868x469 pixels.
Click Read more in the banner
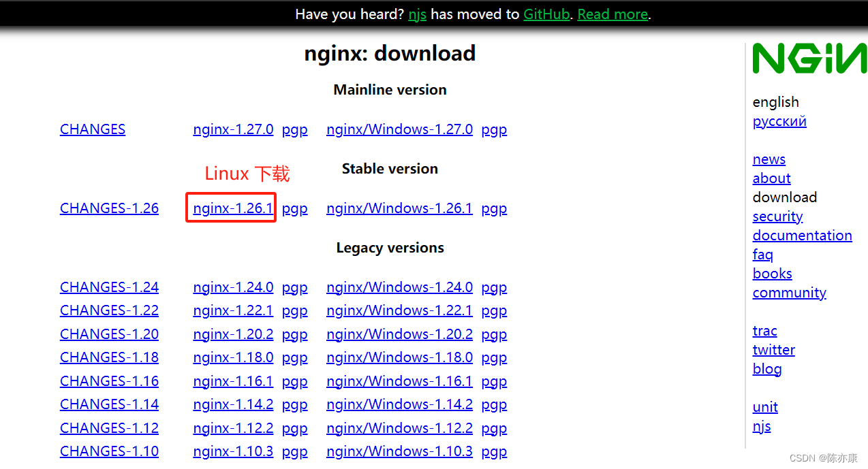point(613,14)
